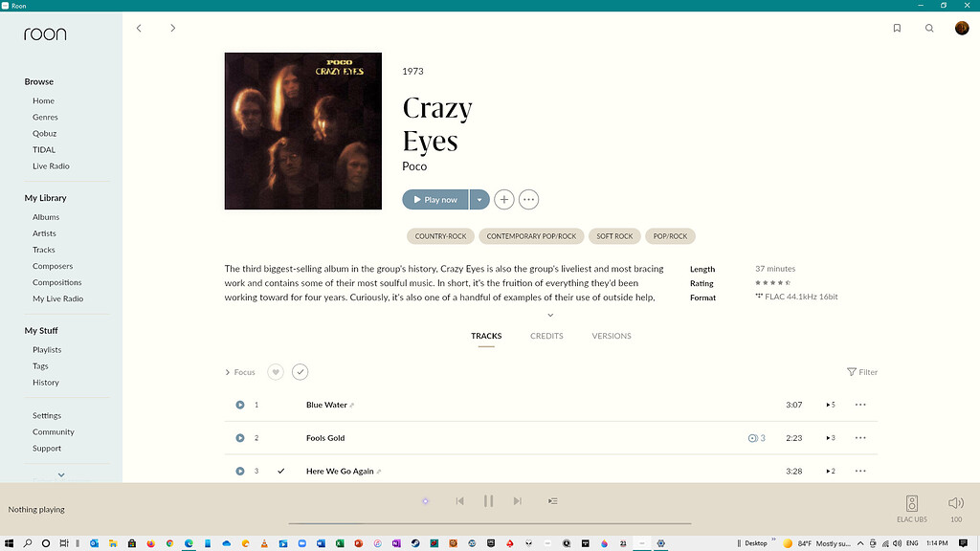Select the POP/ROCK genre tag
The image size is (980, 551).
(x=670, y=236)
